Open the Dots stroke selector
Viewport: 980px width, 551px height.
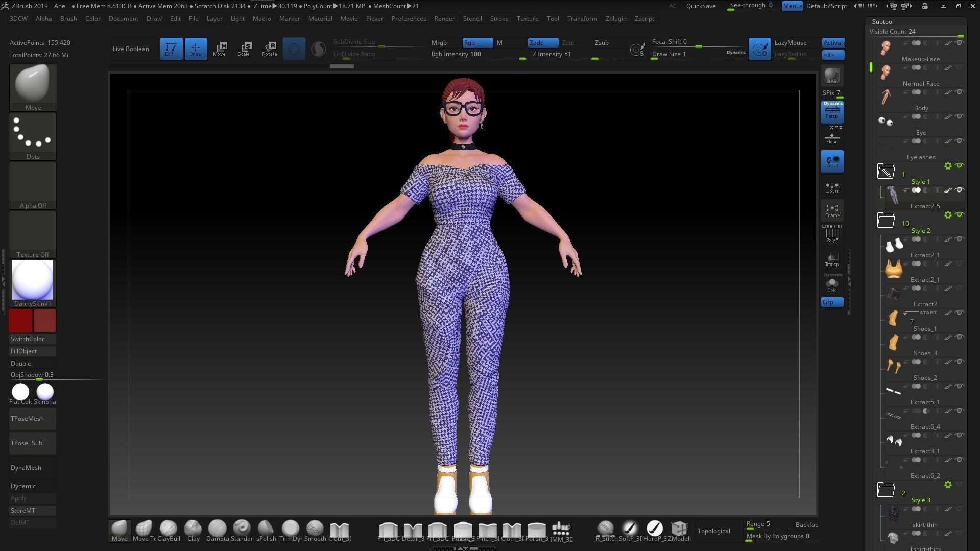(33, 137)
